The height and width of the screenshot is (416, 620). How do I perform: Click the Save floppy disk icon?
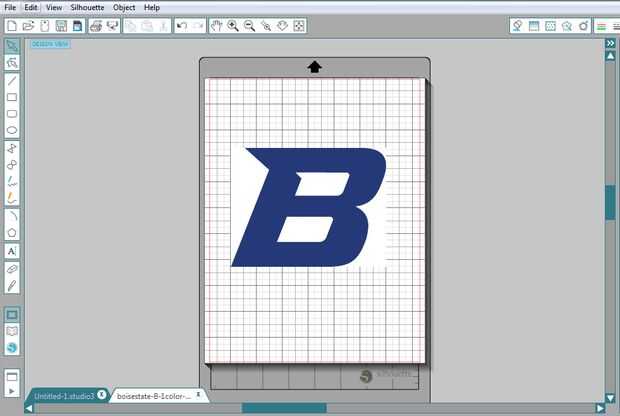61,26
